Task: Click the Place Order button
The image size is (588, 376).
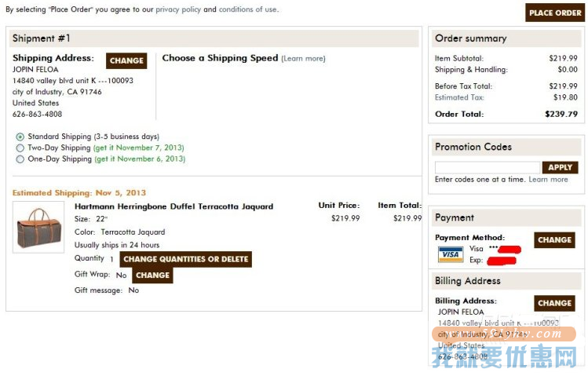Action: point(554,13)
